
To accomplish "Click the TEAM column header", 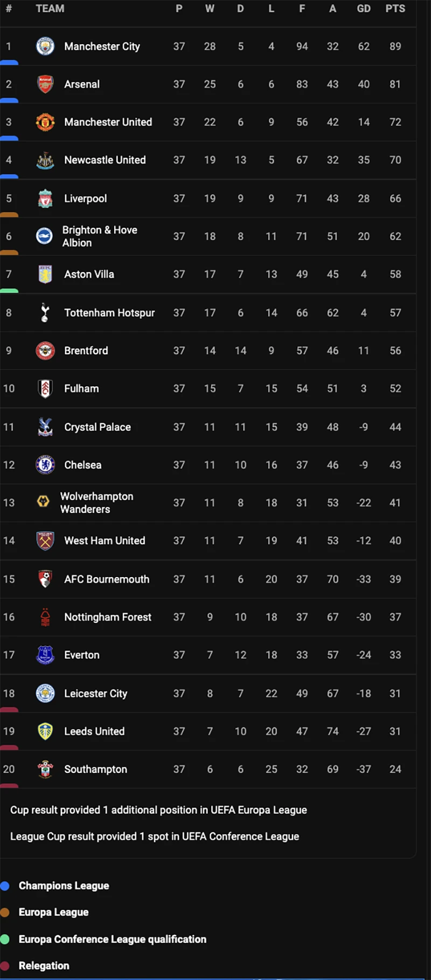I will pyautogui.click(x=50, y=9).
